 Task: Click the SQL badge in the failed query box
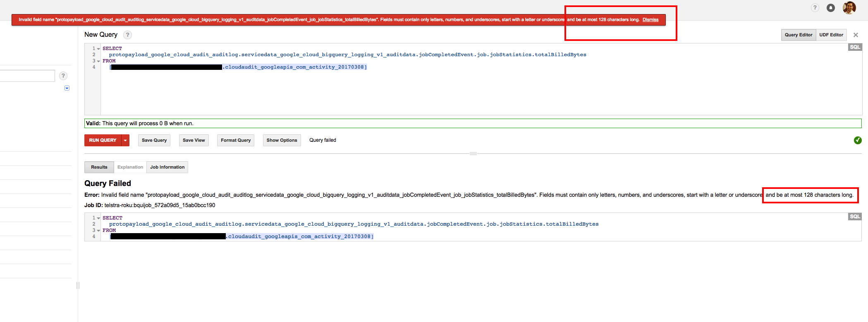855,217
